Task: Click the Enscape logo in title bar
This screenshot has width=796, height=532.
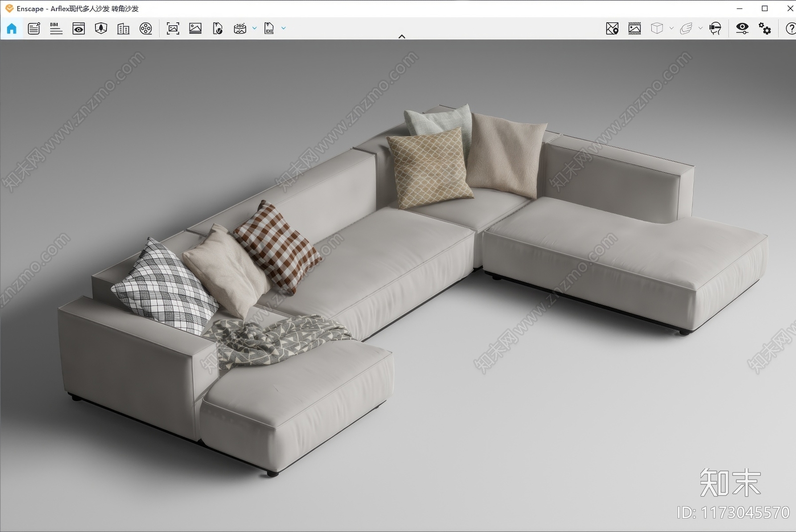Action: [x=9, y=8]
